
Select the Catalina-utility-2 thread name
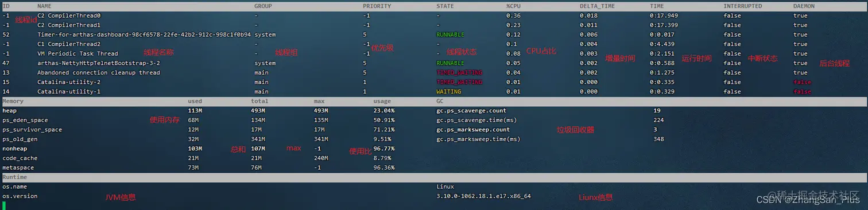click(69, 82)
